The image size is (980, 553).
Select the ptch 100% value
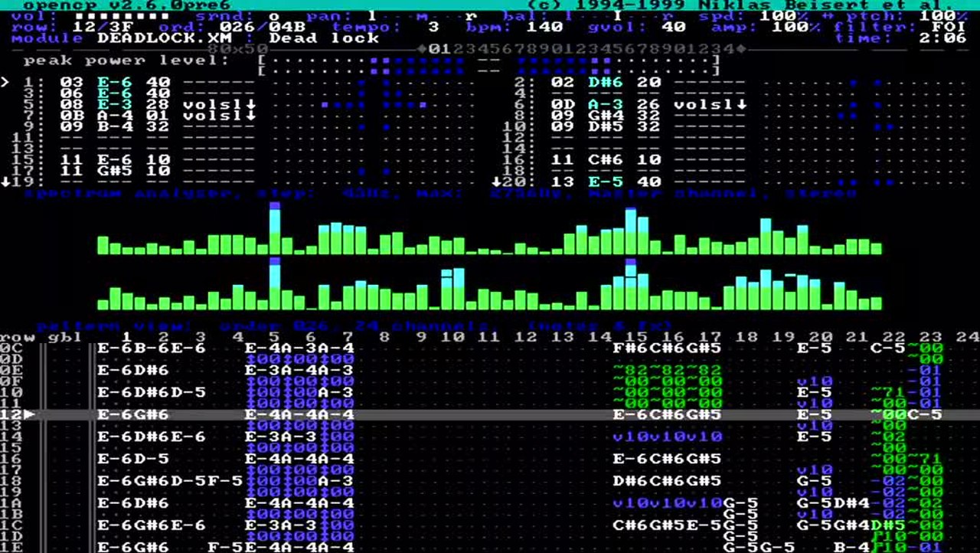942,15
